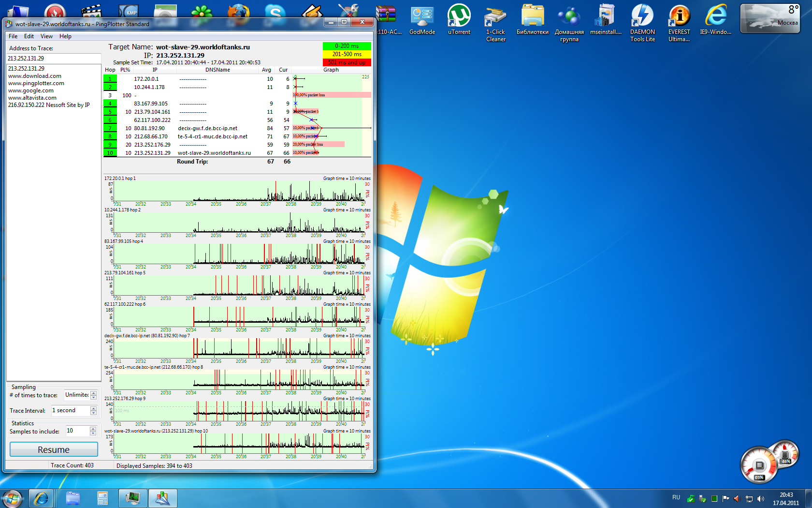Open the Help menu
This screenshot has width=812, height=508.
coord(65,36)
